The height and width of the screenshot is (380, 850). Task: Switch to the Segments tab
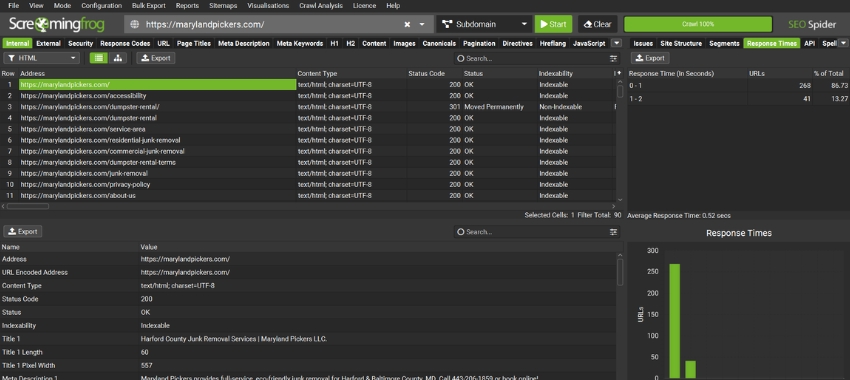pyautogui.click(x=724, y=43)
